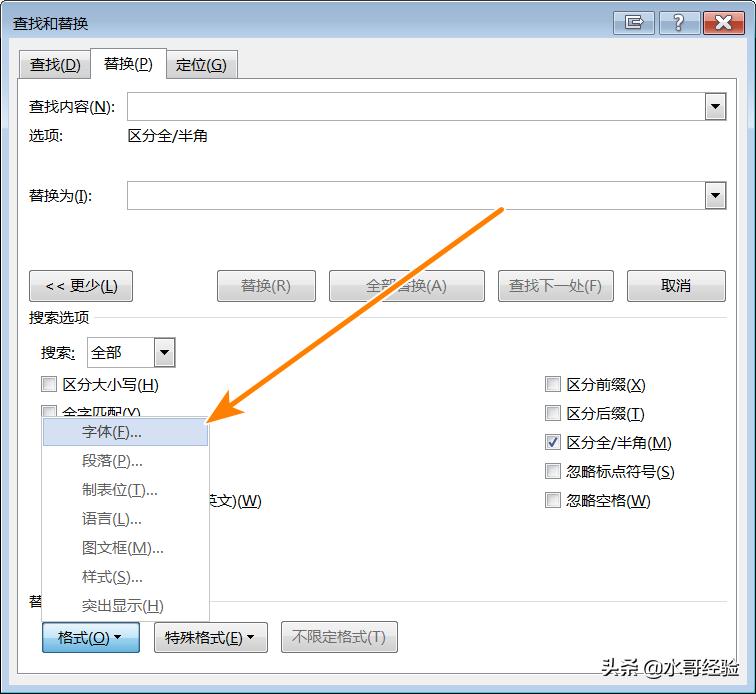The width and height of the screenshot is (756, 694).
Task: Click the << 更少(L) button
Action: (x=81, y=286)
